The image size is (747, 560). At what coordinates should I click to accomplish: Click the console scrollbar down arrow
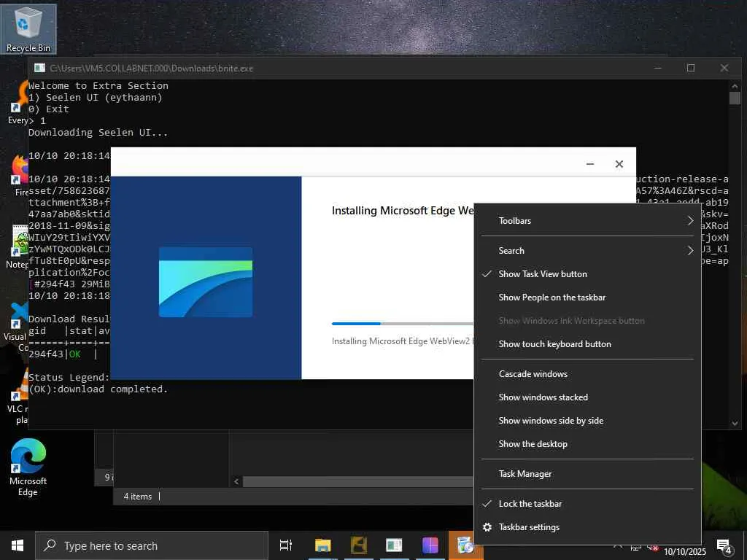(735, 423)
